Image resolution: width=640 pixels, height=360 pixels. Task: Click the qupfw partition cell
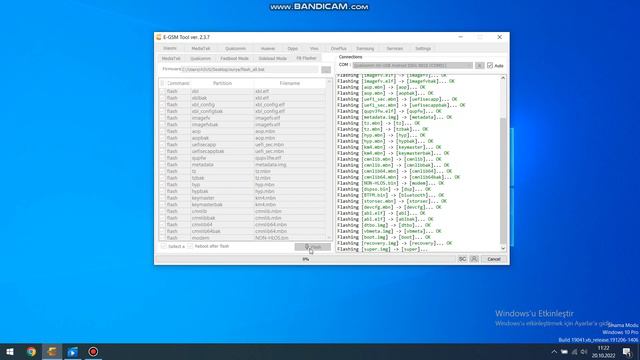click(x=199, y=158)
